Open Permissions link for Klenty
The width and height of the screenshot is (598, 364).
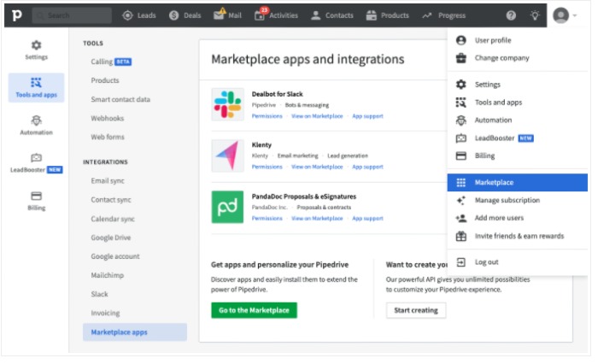click(267, 167)
